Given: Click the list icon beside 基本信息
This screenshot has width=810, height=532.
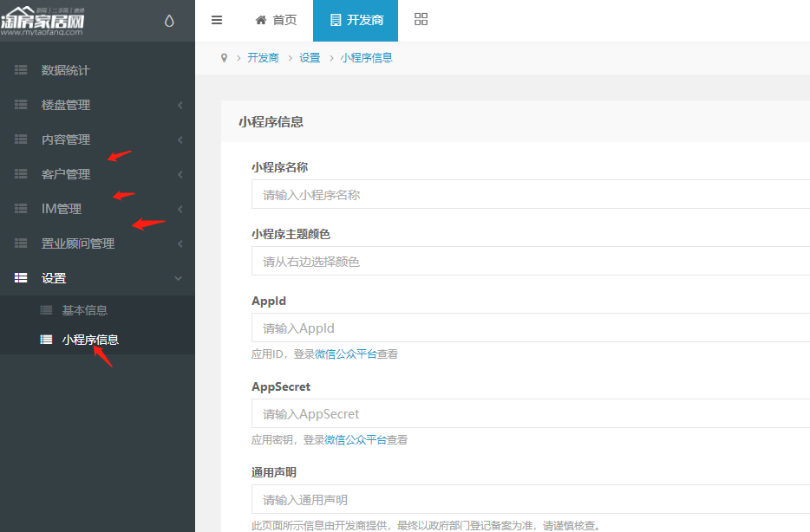Looking at the screenshot, I should point(46,310).
